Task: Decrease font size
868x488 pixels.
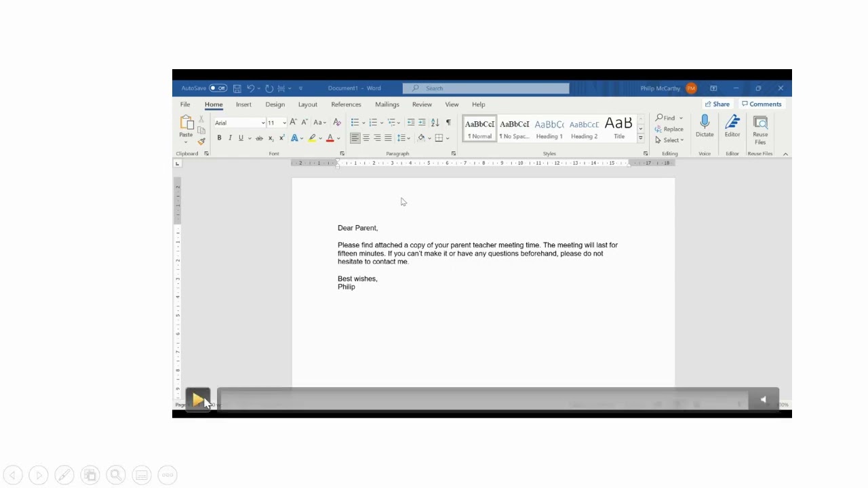Action: [304, 123]
